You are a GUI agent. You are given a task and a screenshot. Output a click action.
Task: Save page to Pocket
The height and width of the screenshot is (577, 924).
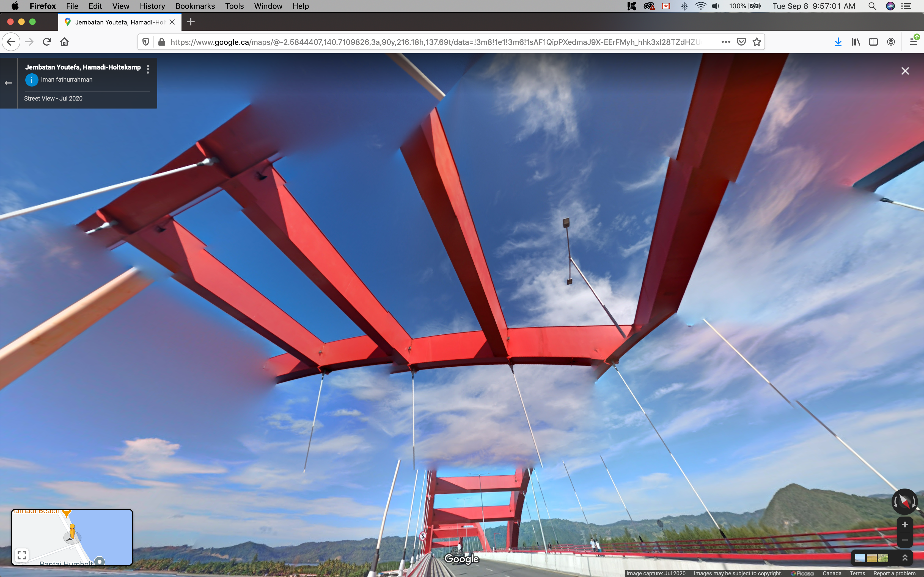coord(741,42)
